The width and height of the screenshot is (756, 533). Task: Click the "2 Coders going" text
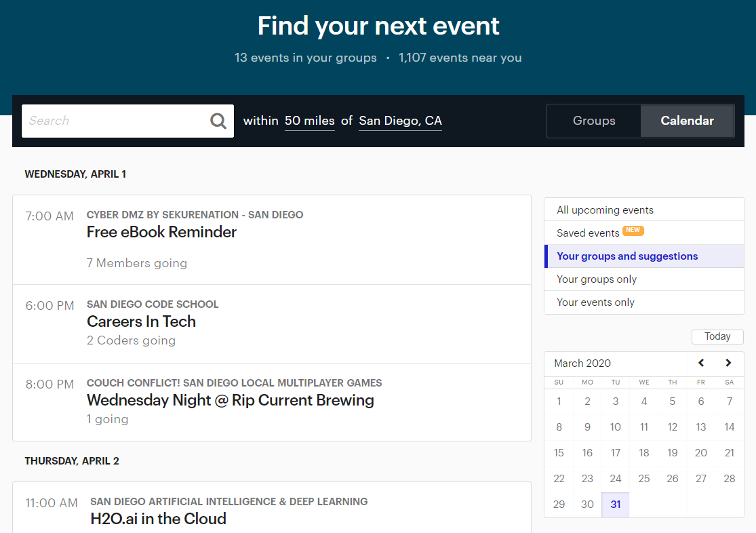(131, 340)
